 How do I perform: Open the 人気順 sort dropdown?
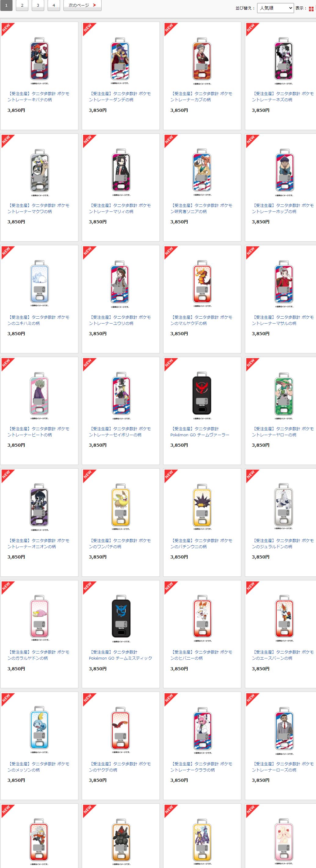(275, 8)
